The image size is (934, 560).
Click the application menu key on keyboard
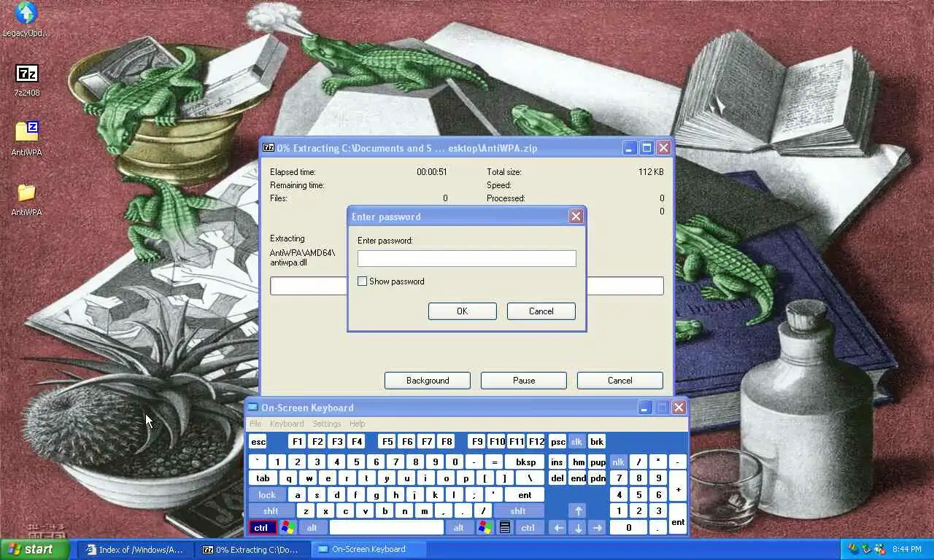pos(504,527)
